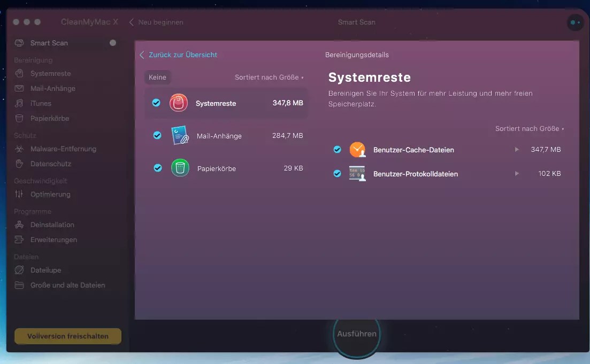Click the Große und alte Dateien folder icon
Screen dimensions: 590x364
pos(19,285)
